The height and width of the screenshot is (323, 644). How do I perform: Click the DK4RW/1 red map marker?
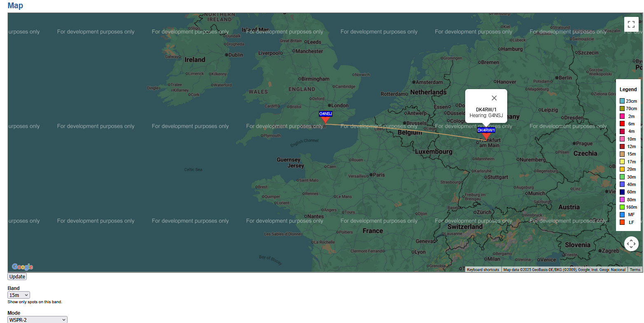pyautogui.click(x=486, y=136)
